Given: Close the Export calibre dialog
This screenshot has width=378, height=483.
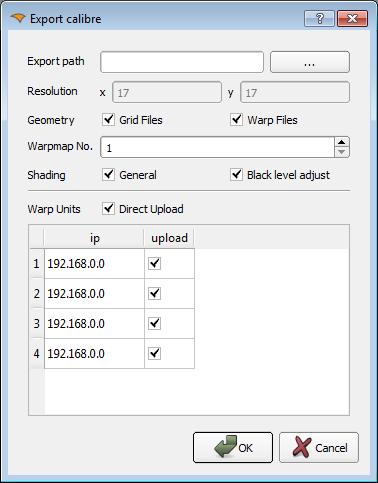Looking at the screenshot, I should tap(352, 19).
